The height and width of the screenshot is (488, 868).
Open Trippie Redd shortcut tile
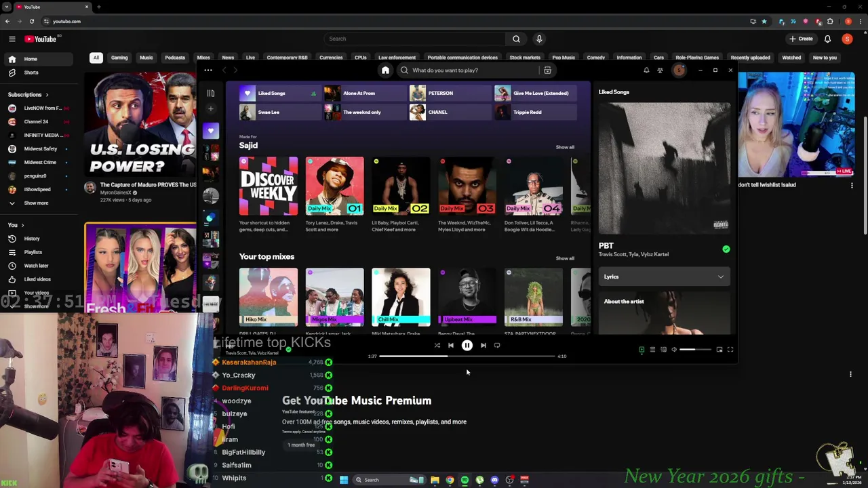[x=535, y=112]
